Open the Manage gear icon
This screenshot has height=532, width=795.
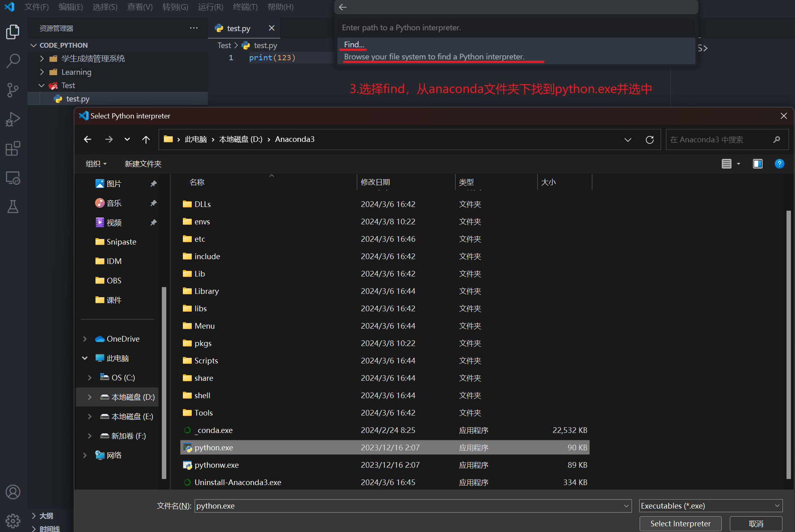click(13, 521)
